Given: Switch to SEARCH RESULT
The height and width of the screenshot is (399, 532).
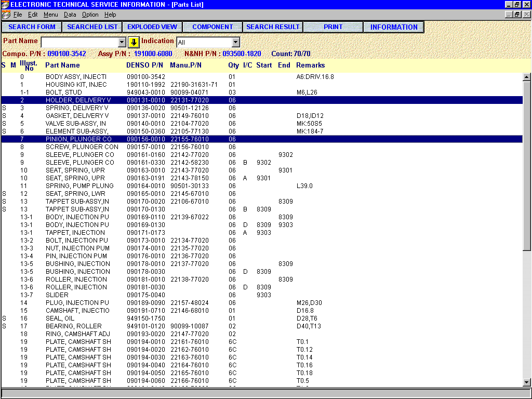Looking at the screenshot, I should pyautogui.click(x=273, y=27).
